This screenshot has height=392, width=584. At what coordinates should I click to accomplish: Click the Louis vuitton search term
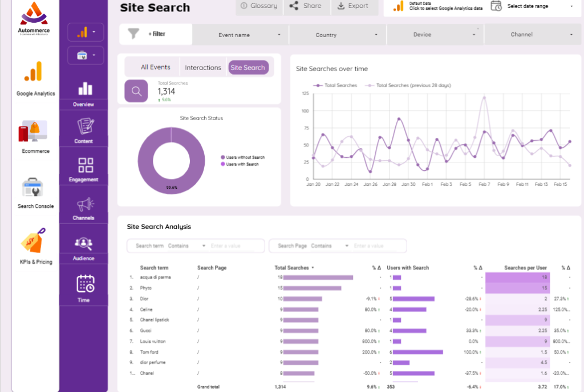point(153,341)
